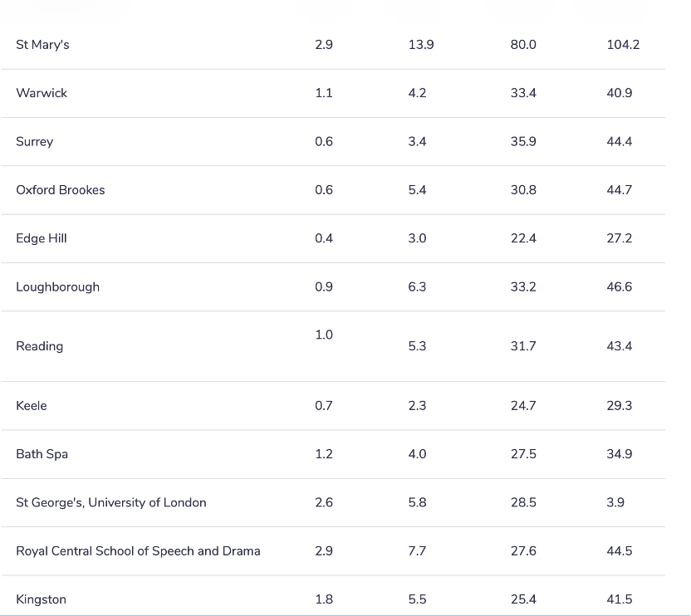Click St George's, University of London

(111, 503)
